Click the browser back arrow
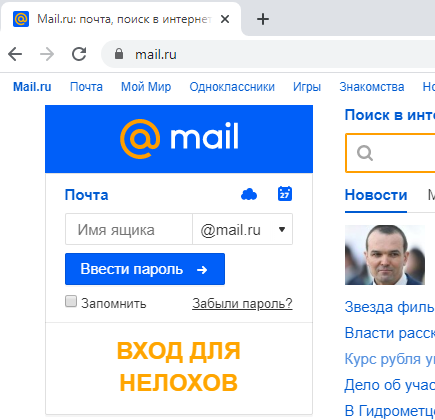Viewport: 435px width, 420px height. [x=15, y=54]
